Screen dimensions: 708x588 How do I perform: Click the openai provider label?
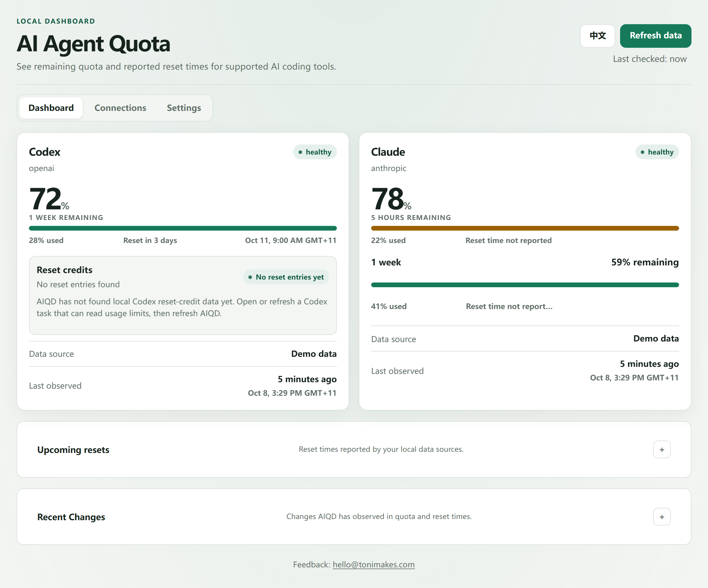tap(42, 168)
